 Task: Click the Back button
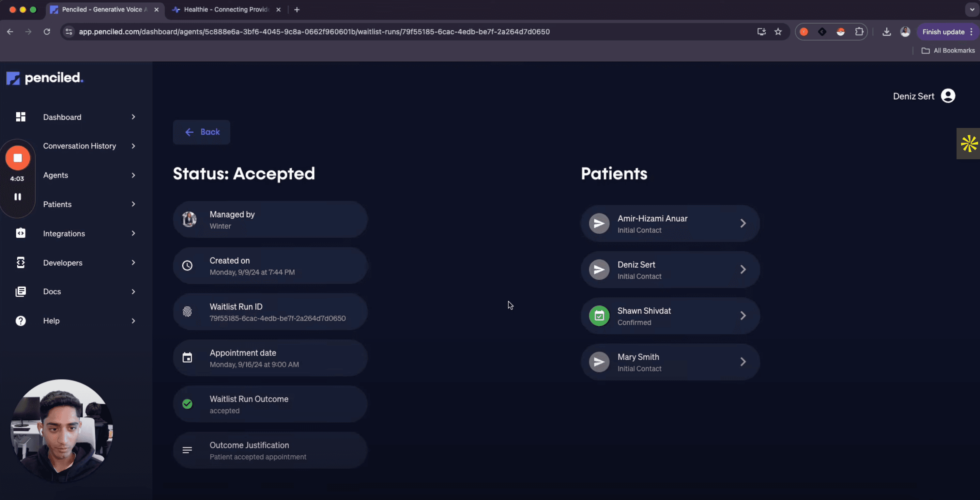click(201, 132)
